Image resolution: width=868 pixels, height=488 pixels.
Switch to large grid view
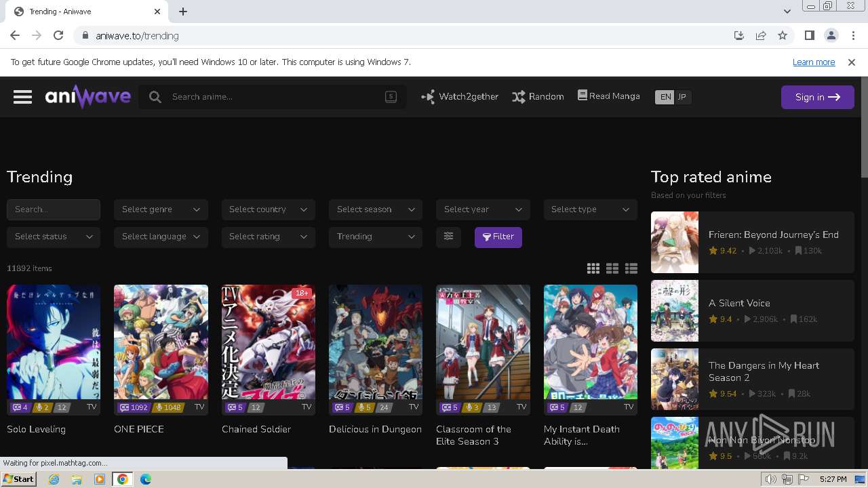(x=593, y=268)
